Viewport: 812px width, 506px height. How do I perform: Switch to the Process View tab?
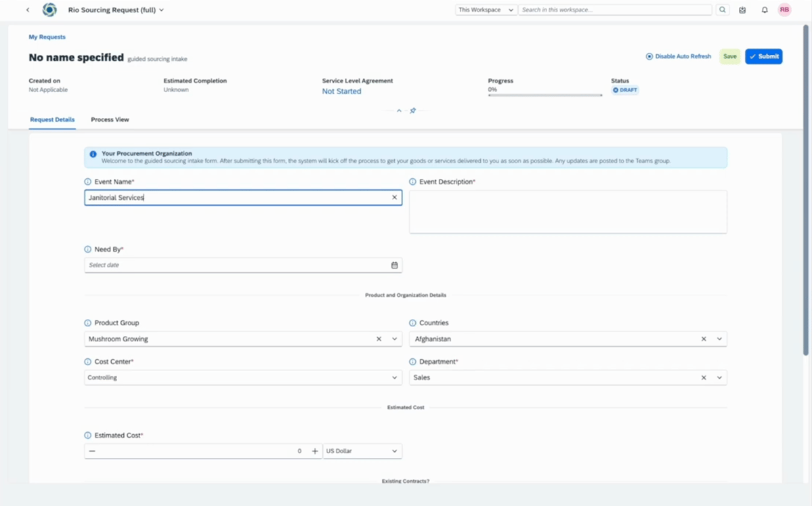(110, 119)
